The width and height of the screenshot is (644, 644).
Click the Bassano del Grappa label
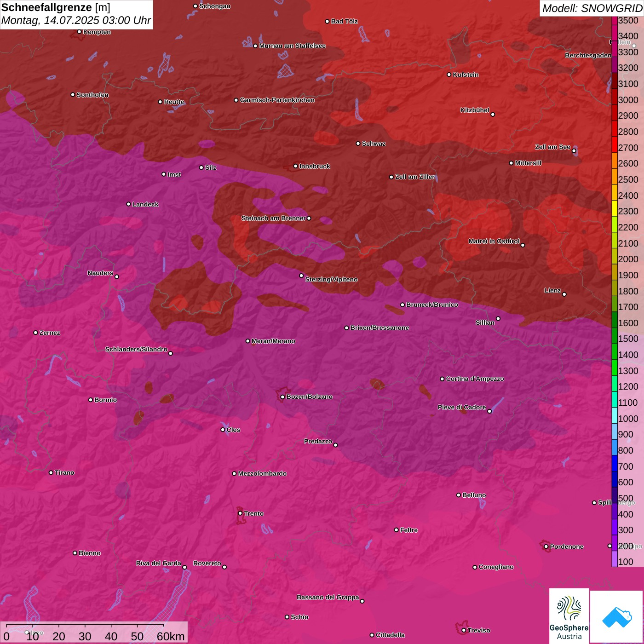point(328,597)
